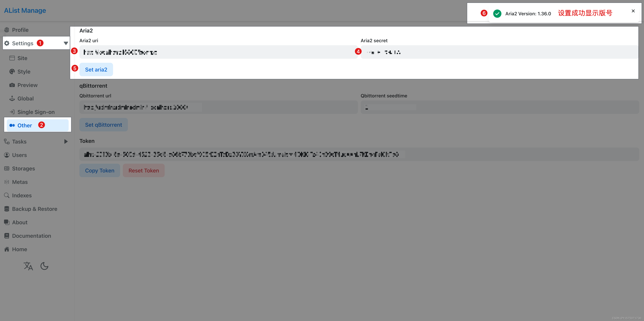The image size is (644, 321).
Task: Click the Profile fingerprint icon
Action: click(7, 30)
